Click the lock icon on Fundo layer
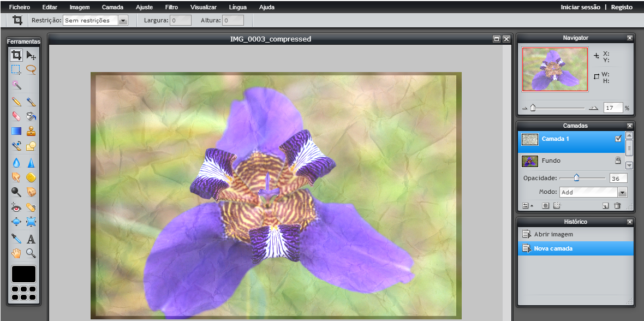This screenshot has width=644, height=321. pyautogui.click(x=618, y=160)
